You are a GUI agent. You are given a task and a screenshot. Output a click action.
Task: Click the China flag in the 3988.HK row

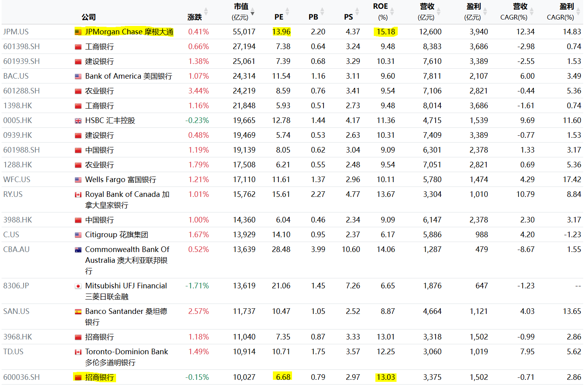[78, 220]
